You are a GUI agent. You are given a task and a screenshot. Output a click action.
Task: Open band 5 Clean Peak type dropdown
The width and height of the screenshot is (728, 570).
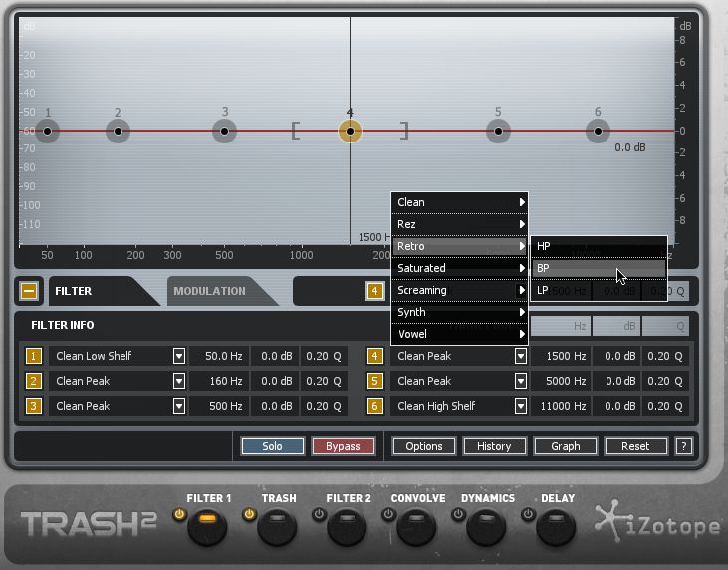(x=521, y=381)
